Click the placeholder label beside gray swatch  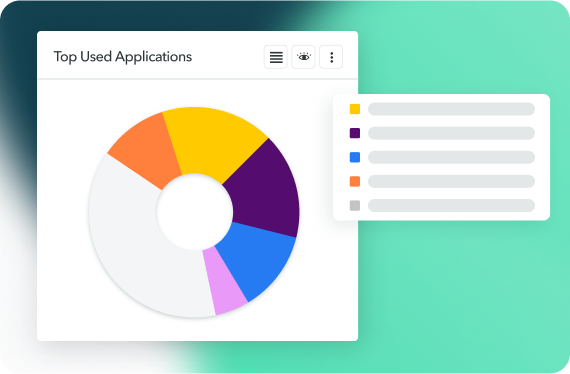(451, 206)
